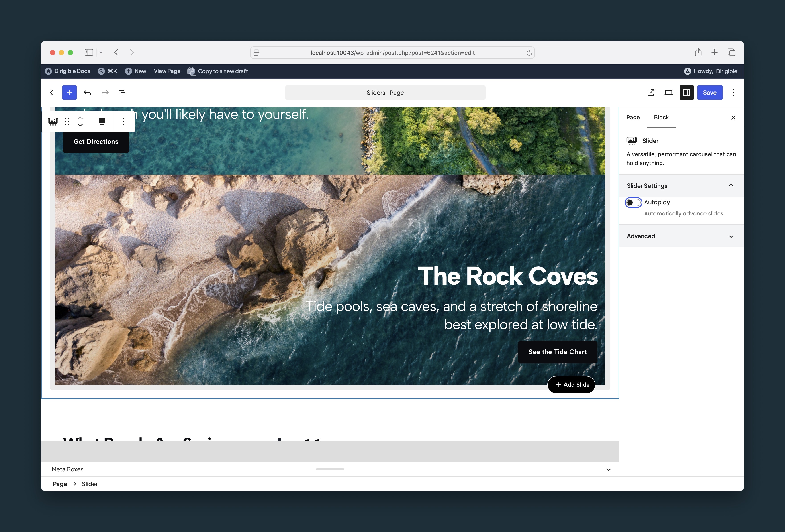Viewport: 785px width, 532px height.
Task: Open page preview in new tab icon
Action: tap(650, 93)
